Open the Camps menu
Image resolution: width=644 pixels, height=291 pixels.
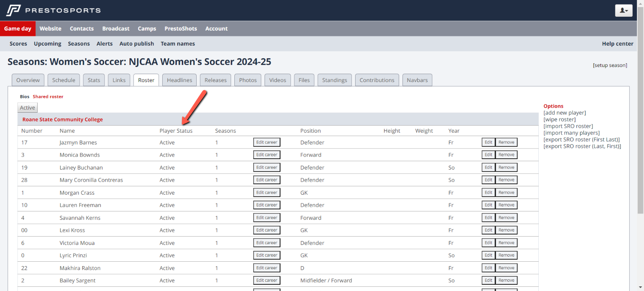click(147, 28)
